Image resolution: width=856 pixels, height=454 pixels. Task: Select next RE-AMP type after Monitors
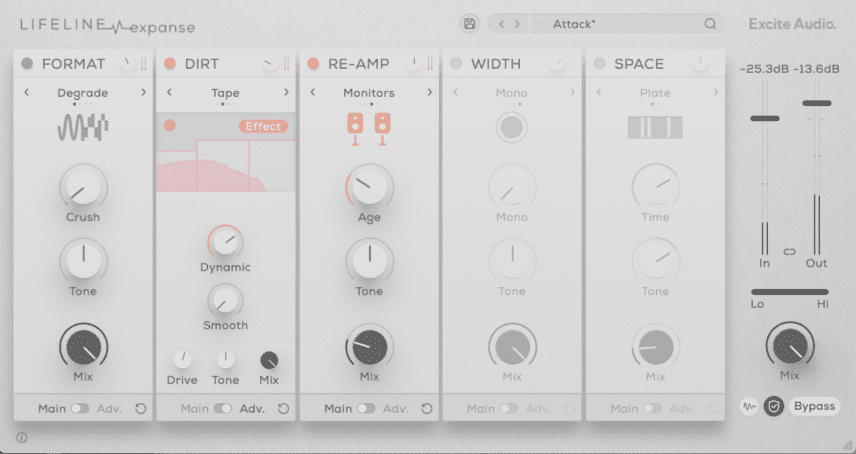[x=430, y=92]
